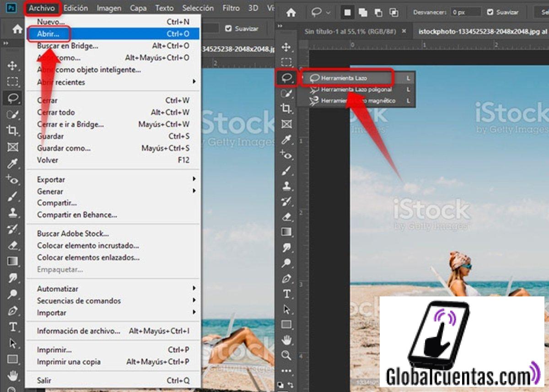The image size is (549, 392).
Task: Expand the Importar submenu
Action: (x=112, y=312)
